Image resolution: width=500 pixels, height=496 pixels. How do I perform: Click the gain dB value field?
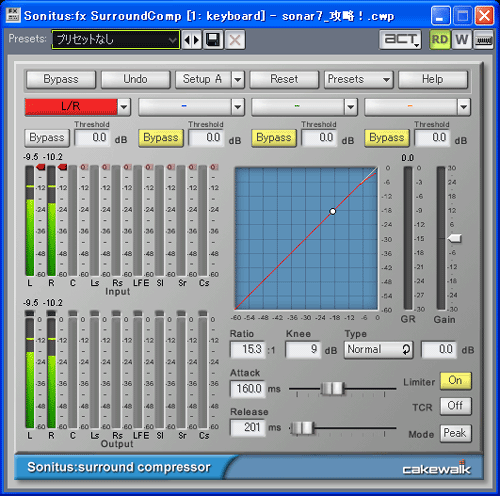point(439,350)
